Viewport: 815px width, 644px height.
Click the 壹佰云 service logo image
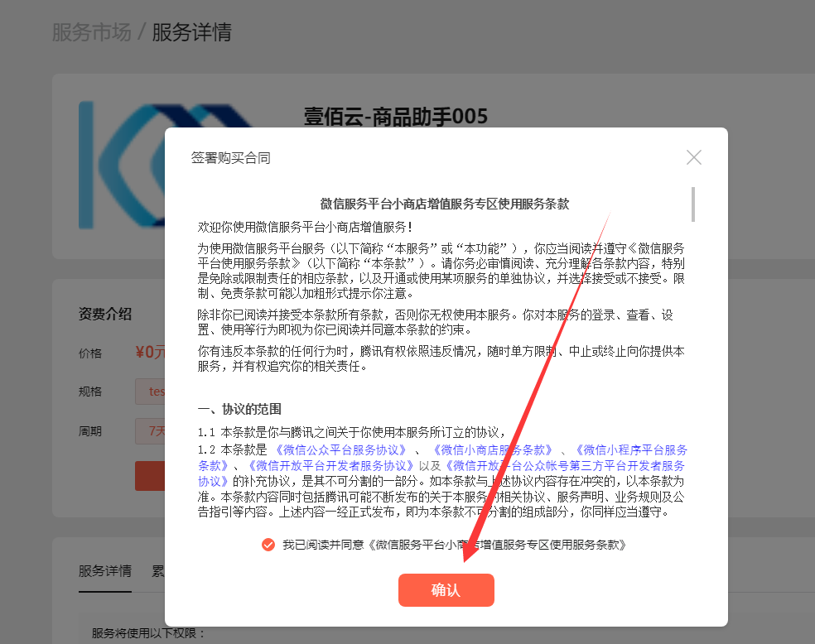122,166
